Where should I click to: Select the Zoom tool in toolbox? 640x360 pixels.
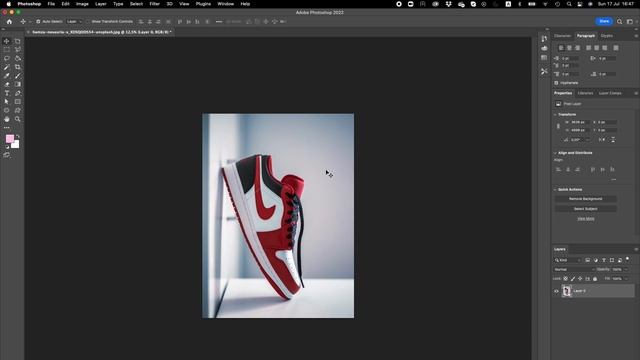18,119
